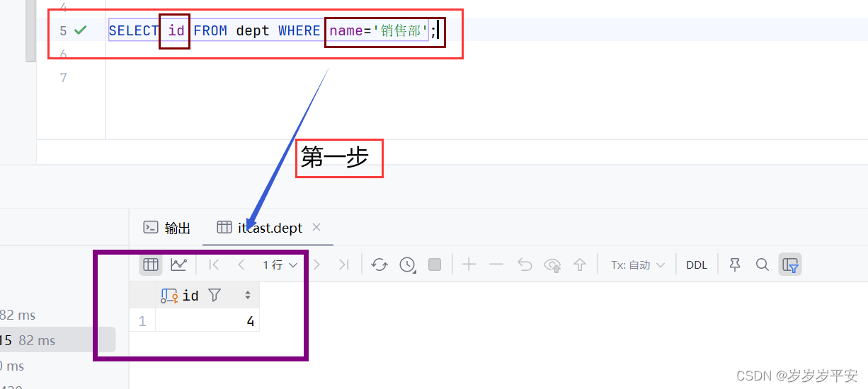Select the cell containing value 4
Image resolution: width=868 pixels, height=389 pixels.
coord(207,321)
